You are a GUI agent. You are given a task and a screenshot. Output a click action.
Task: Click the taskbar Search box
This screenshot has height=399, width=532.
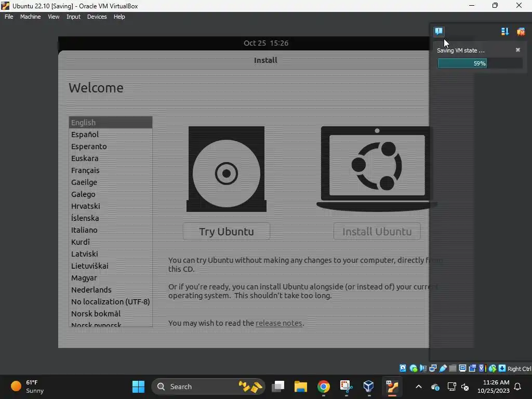(x=208, y=387)
